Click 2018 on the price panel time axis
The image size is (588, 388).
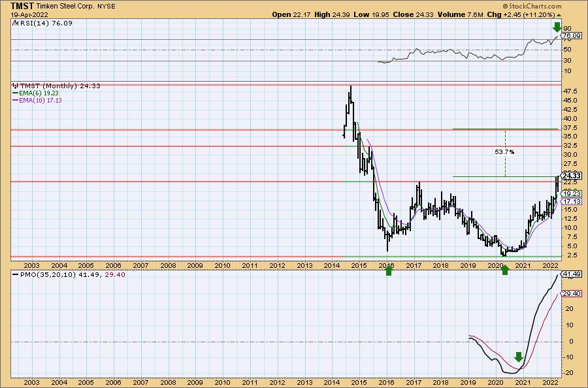[441, 265]
